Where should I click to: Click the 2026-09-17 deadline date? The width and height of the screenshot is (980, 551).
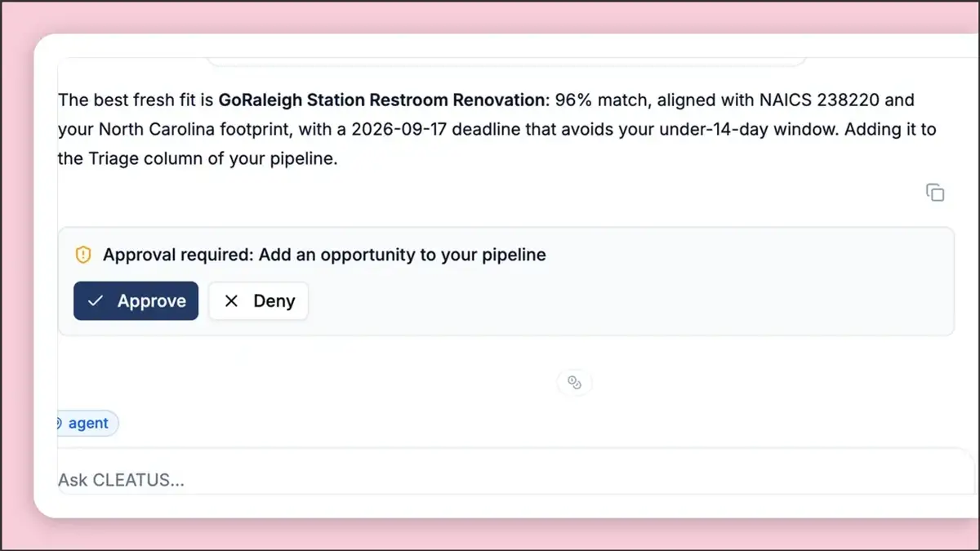pos(397,130)
